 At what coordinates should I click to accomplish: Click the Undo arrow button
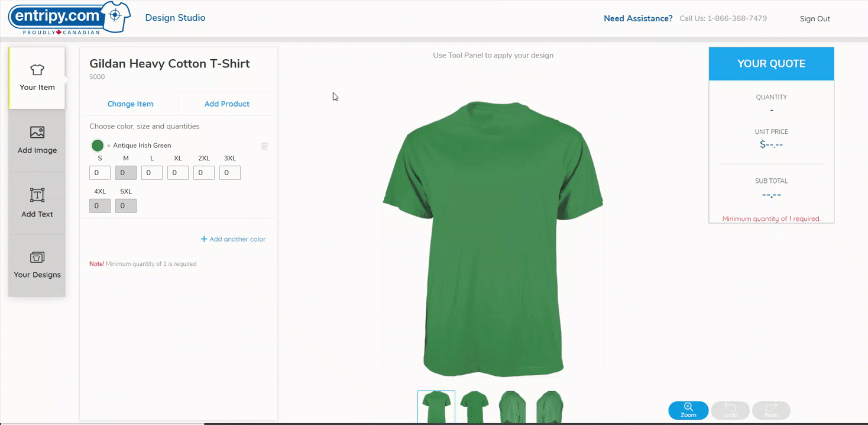(730, 410)
